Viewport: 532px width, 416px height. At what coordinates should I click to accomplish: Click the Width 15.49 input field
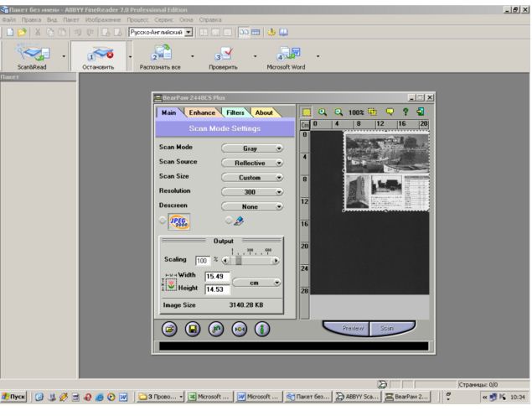pyautogui.click(x=218, y=277)
